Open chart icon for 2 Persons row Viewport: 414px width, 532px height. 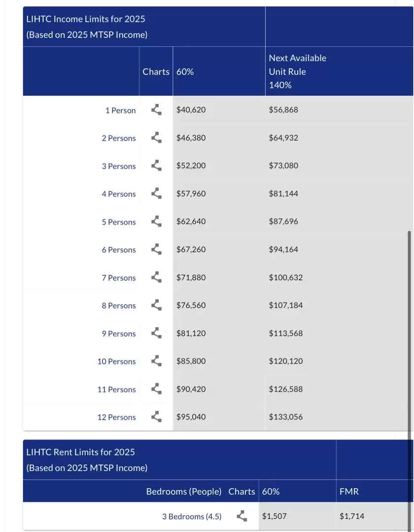[x=156, y=138]
